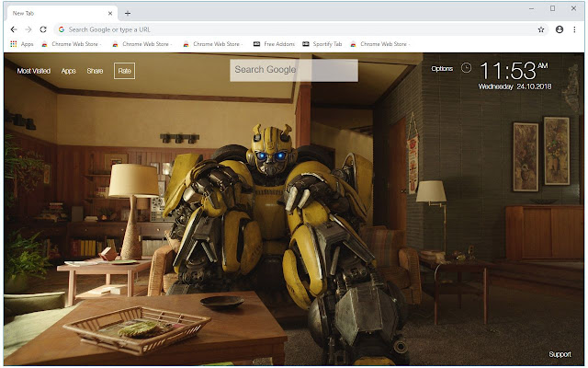
Task: Click the Google logo in the address bar
Action: pos(62,29)
